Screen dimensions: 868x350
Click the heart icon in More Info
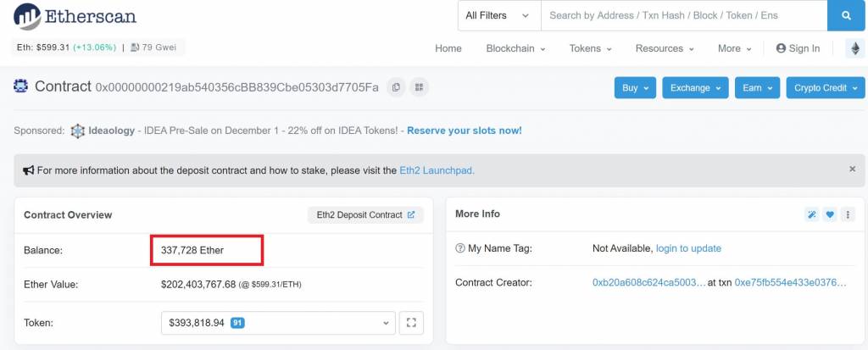coord(830,214)
